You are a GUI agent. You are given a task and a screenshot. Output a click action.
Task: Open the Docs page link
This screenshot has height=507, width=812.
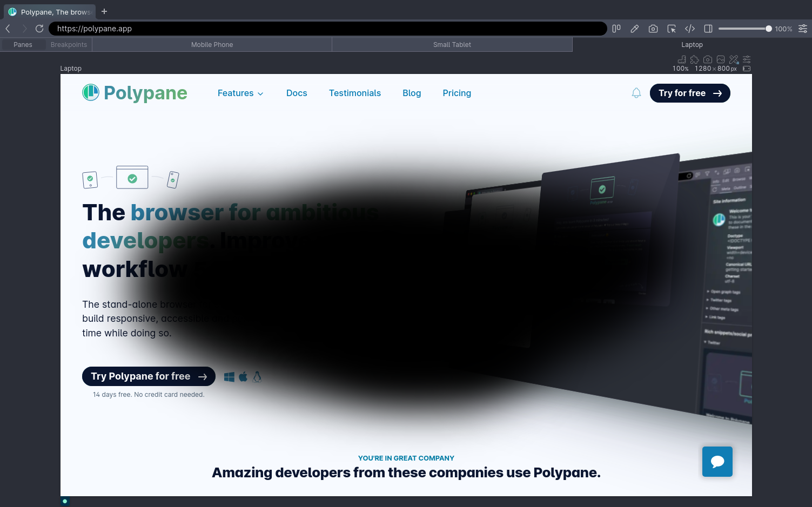point(297,93)
